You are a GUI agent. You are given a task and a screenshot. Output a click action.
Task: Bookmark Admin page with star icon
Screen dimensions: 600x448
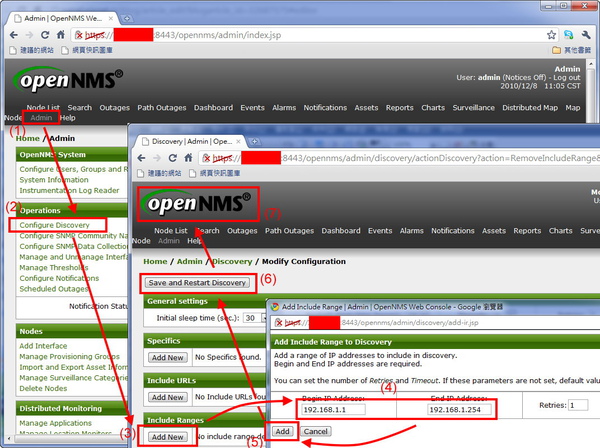(x=551, y=35)
